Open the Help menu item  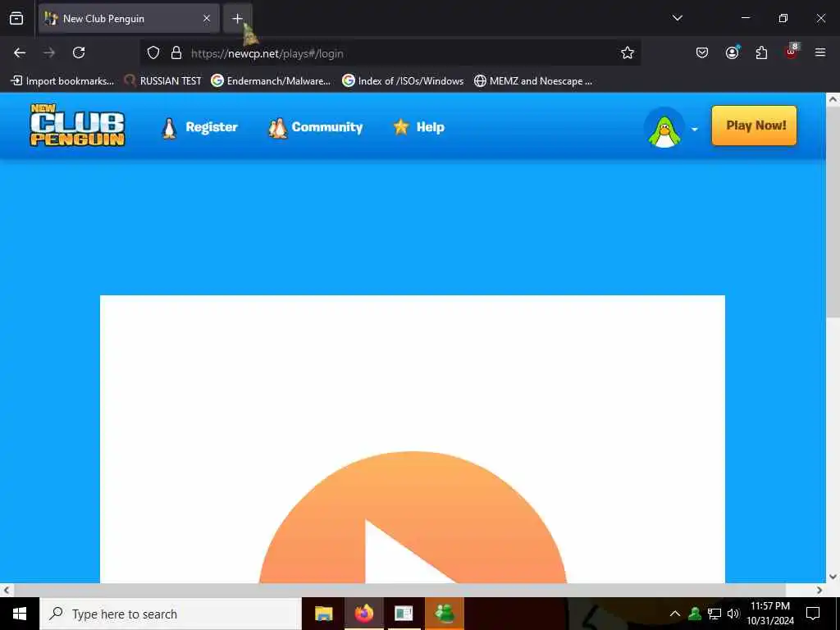[x=418, y=127]
